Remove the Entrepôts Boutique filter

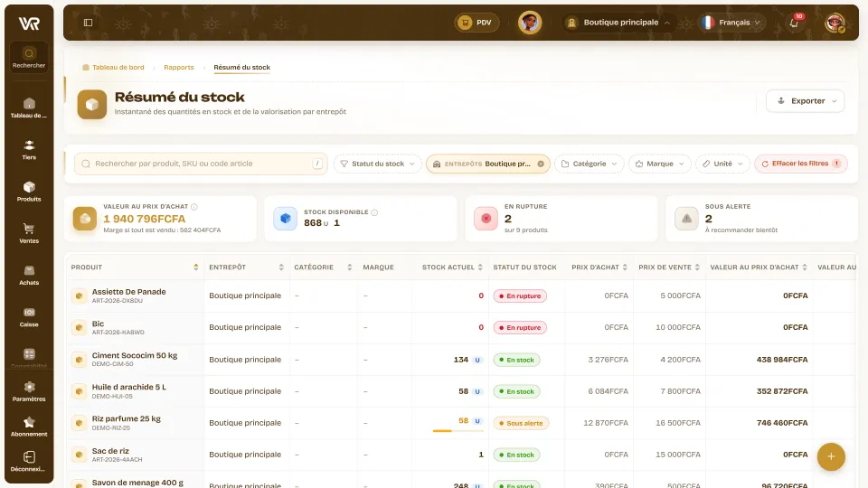point(541,164)
